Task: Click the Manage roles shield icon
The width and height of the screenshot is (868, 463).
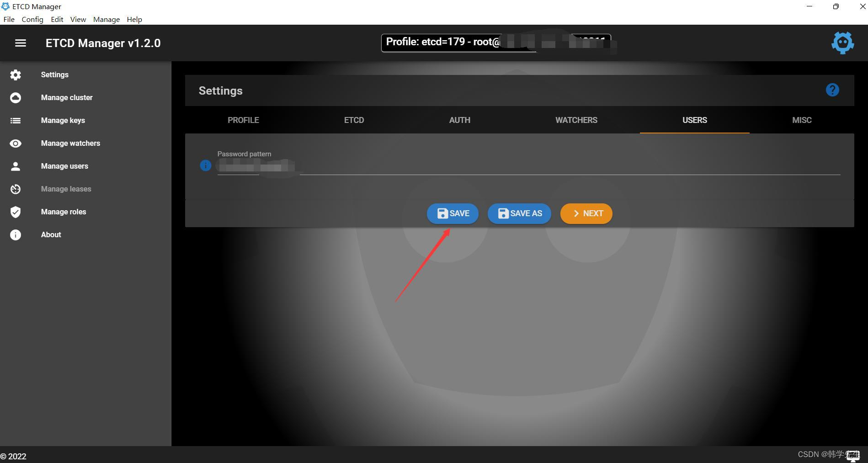Action: point(16,212)
